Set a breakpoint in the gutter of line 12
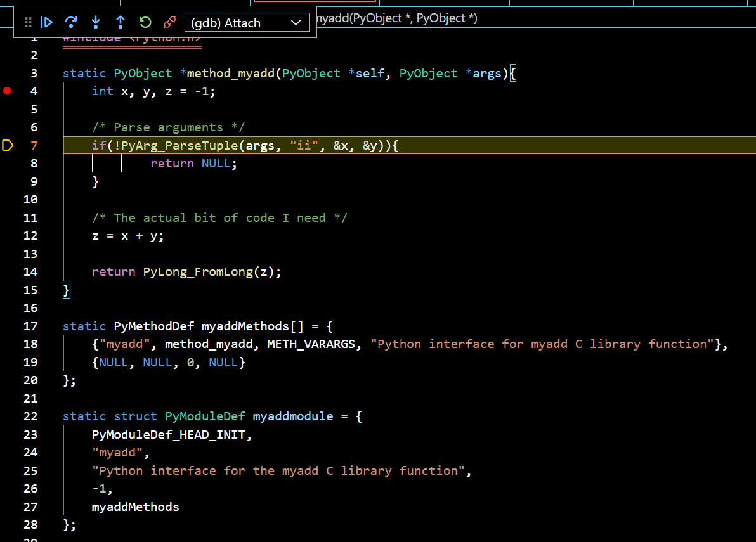The width and height of the screenshot is (756, 542). (7, 236)
